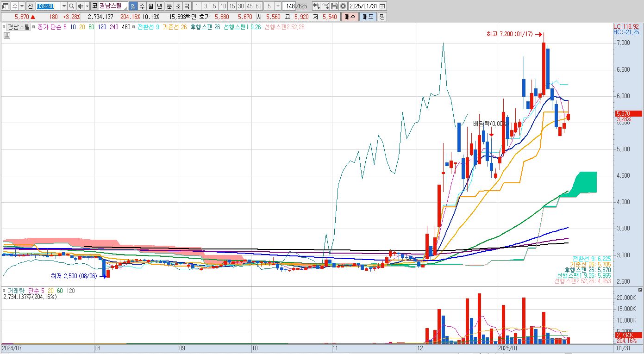Viewport: 644px width, 354px height.
Task: Click the grid icon below 경남스틸 legend
Action: [7, 36]
